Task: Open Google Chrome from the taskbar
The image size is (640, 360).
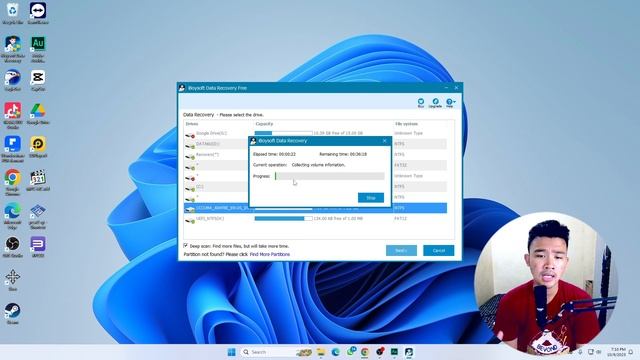Action: coord(365,352)
